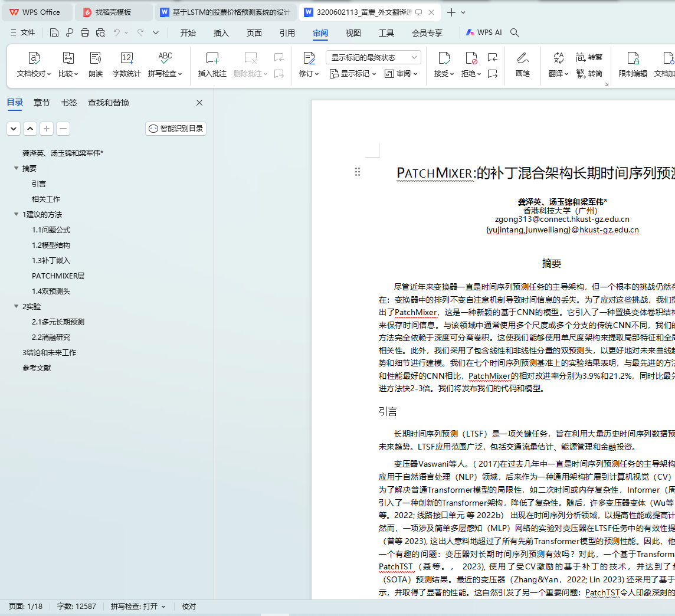Convert text with 转繁 to traditional
This screenshot has height=616, width=675.
589,57
